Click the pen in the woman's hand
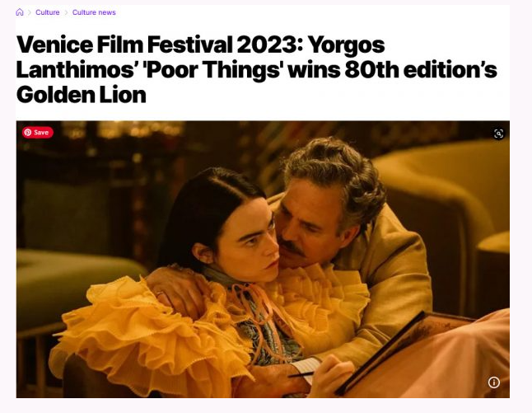The width and height of the screenshot is (532, 413). pyautogui.click(x=301, y=374)
